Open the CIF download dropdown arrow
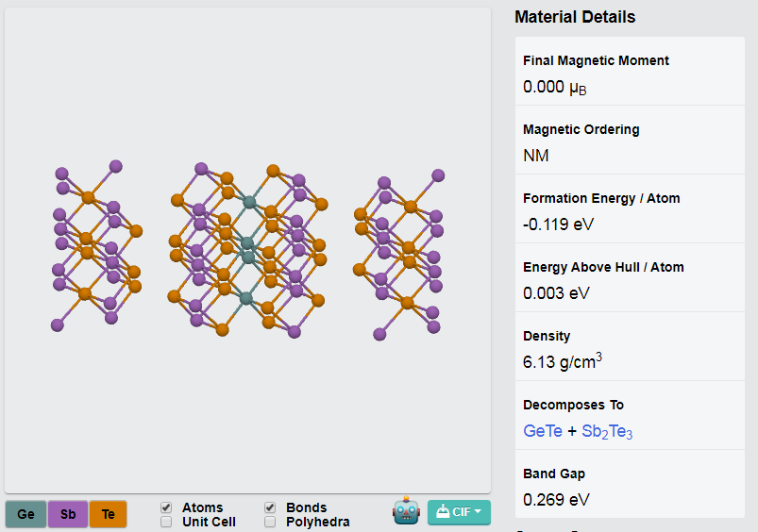Viewport: 758px width, 532px height. [x=478, y=511]
